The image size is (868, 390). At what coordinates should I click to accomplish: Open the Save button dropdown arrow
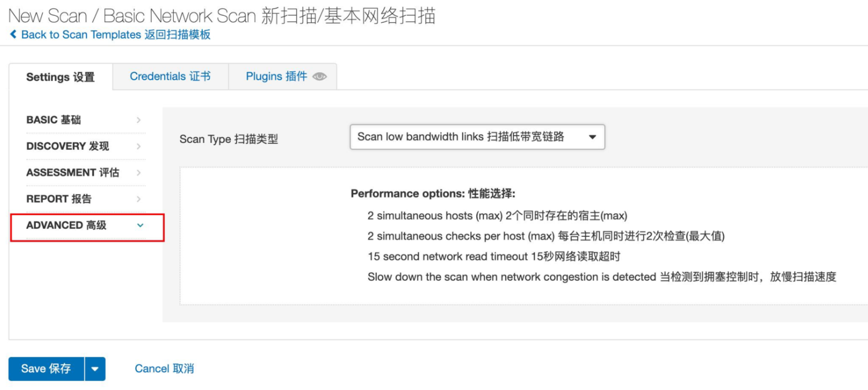(95, 369)
